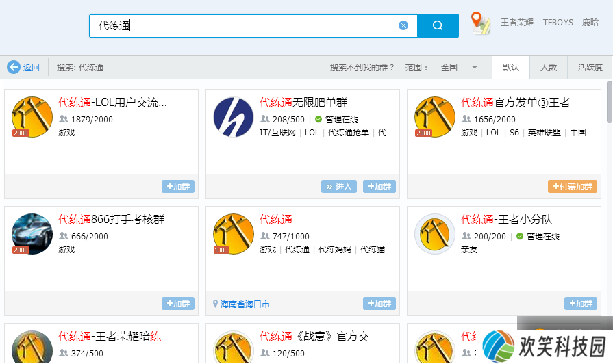This screenshot has width=613, height=364.
Task: Open car avatar of 代练通866打手考核群
Action: click(x=32, y=234)
